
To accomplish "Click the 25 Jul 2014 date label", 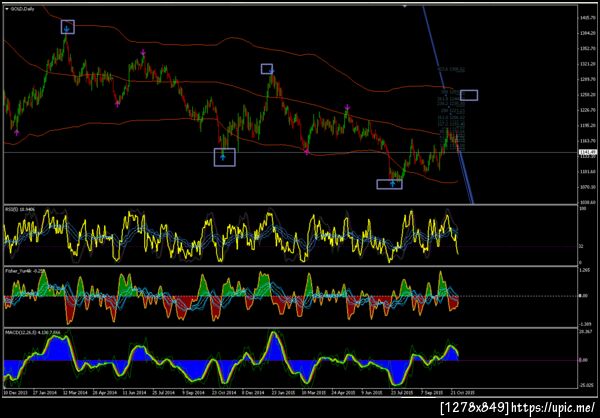I will (163, 393).
